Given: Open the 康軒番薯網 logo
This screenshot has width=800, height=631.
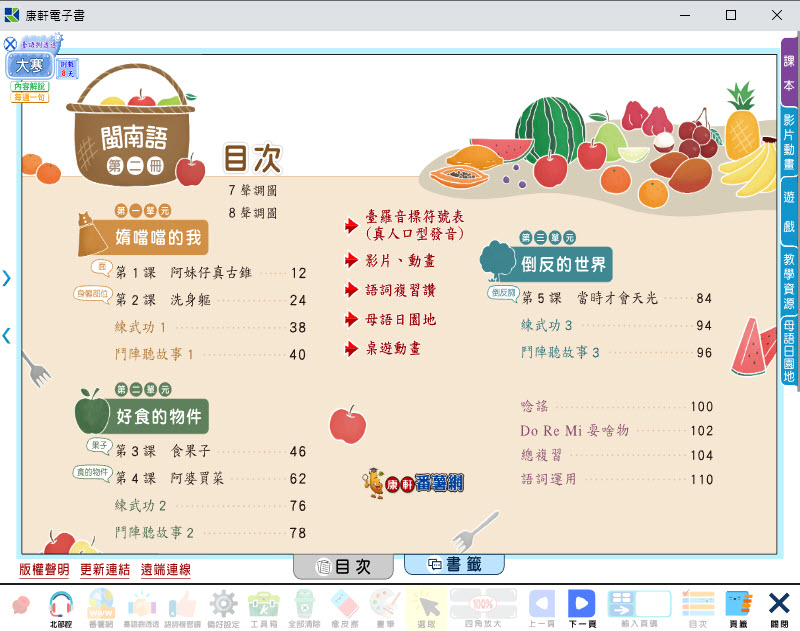Looking at the screenshot, I should tap(413, 483).
